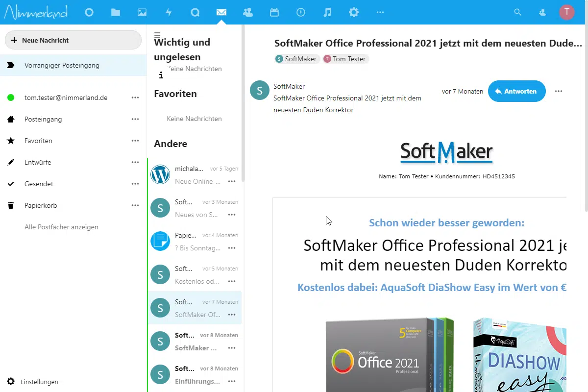Open the round clock-style app icon

click(x=301, y=12)
